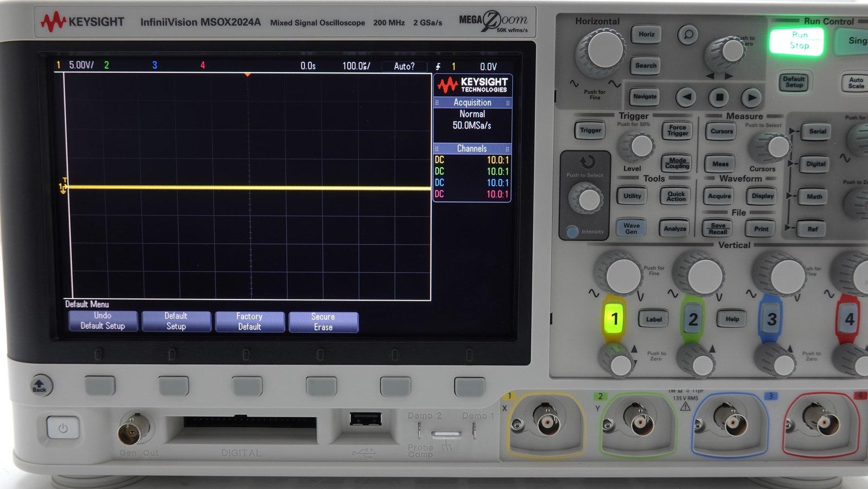Push the navigate stop square key
Viewport: 868px width, 489px height.
pos(719,98)
